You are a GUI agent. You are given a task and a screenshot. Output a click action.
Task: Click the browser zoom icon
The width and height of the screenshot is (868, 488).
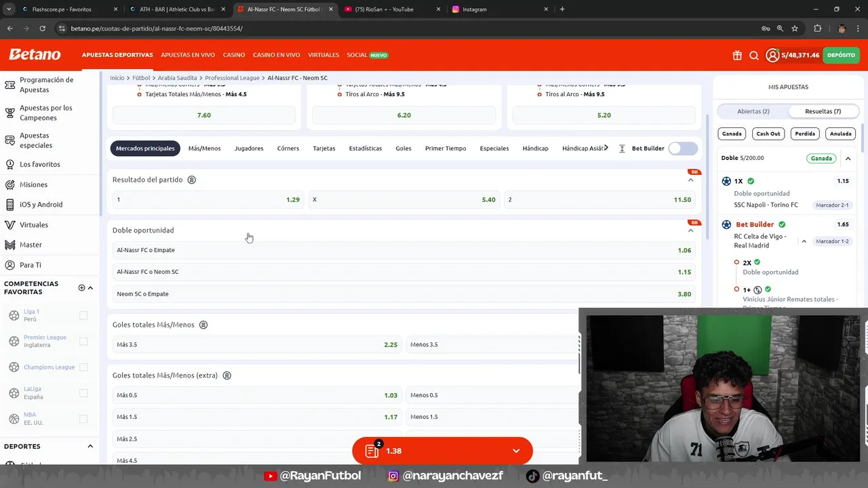click(x=780, y=28)
